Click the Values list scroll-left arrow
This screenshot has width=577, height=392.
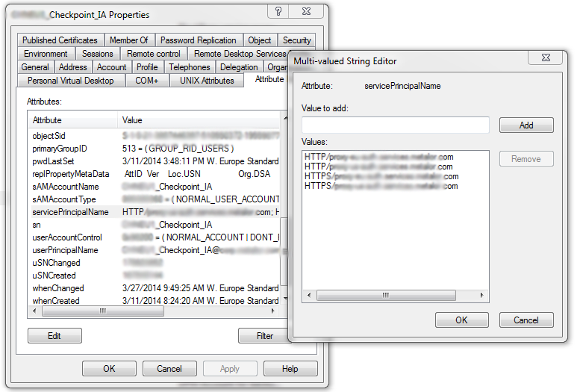click(x=309, y=295)
